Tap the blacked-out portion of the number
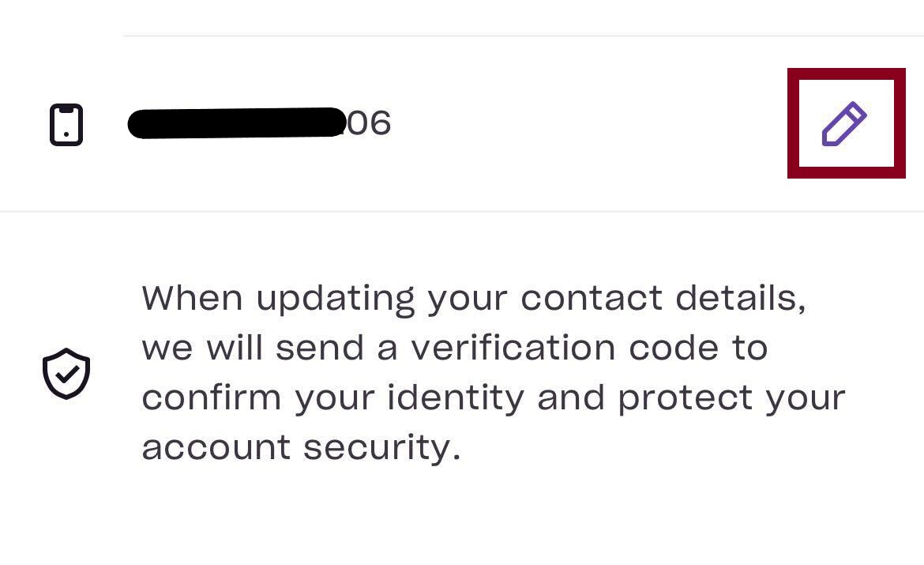This screenshot has width=924, height=565. click(x=237, y=123)
